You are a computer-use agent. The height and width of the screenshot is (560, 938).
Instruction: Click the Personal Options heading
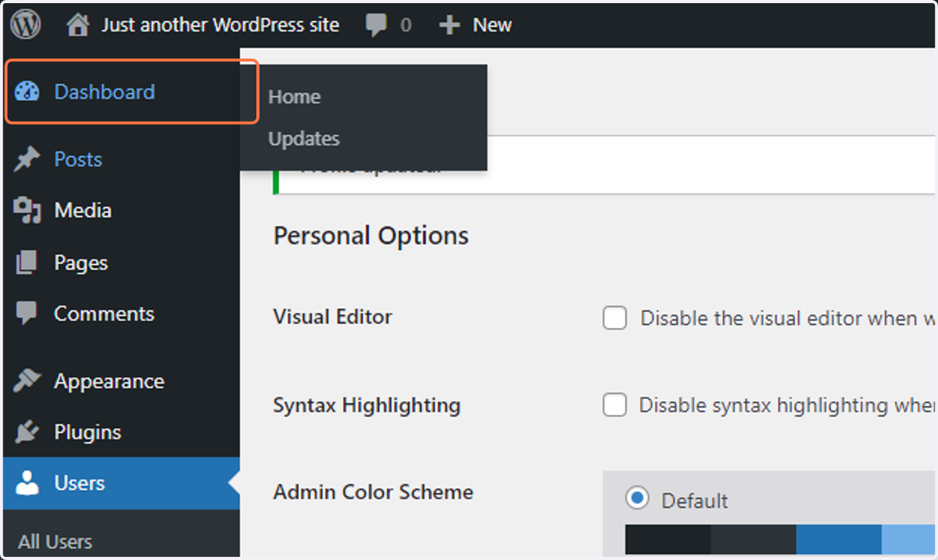click(x=371, y=236)
